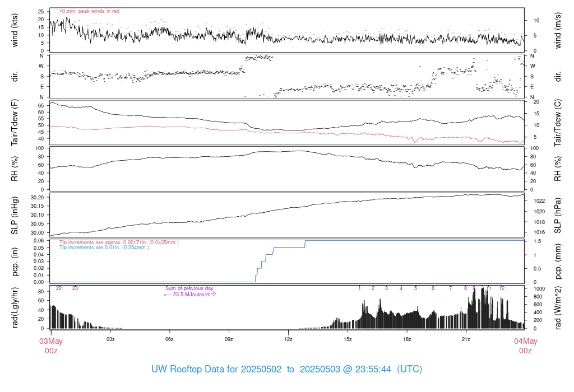Select the red tip increments 0.00171in. note
The height and width of the screenshot is (392, 574).
[x=119, y=242]
